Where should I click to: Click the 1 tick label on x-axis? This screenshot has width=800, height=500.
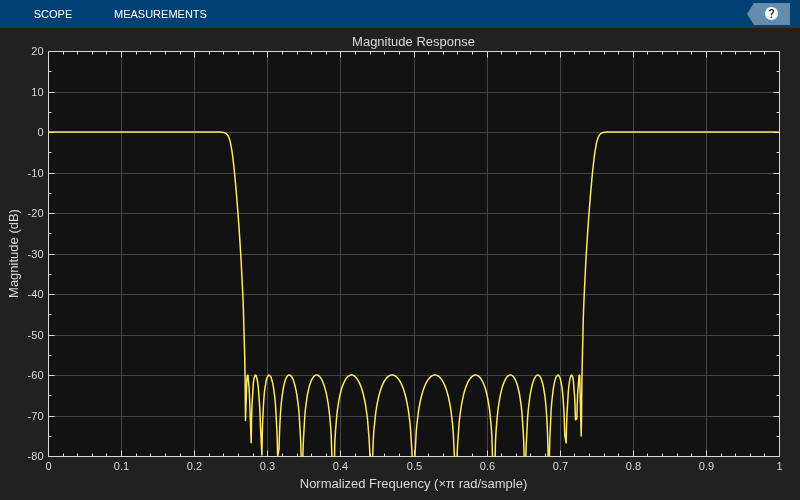(779, 466)
